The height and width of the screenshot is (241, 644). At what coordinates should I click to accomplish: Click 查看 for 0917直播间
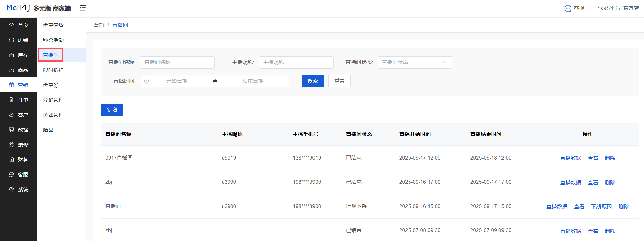[x=593, y=158]
